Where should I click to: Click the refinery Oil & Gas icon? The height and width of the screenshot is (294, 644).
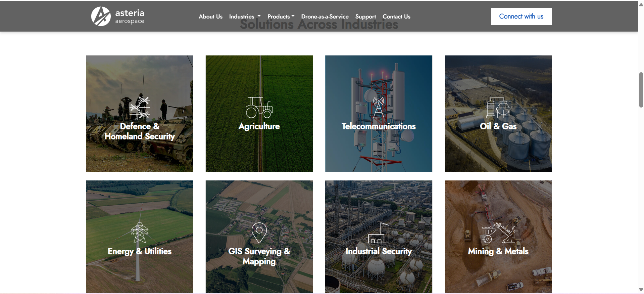tap(498, 108)
